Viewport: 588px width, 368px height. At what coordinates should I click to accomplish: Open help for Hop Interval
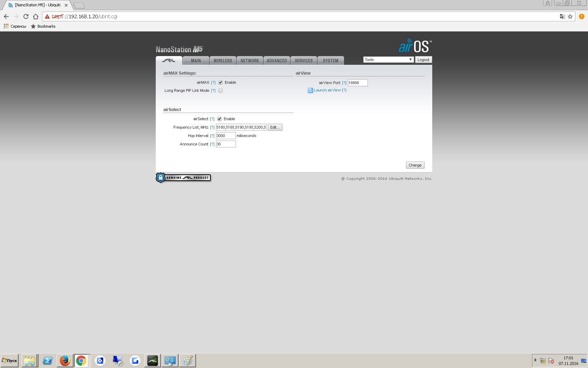point(212,136)
